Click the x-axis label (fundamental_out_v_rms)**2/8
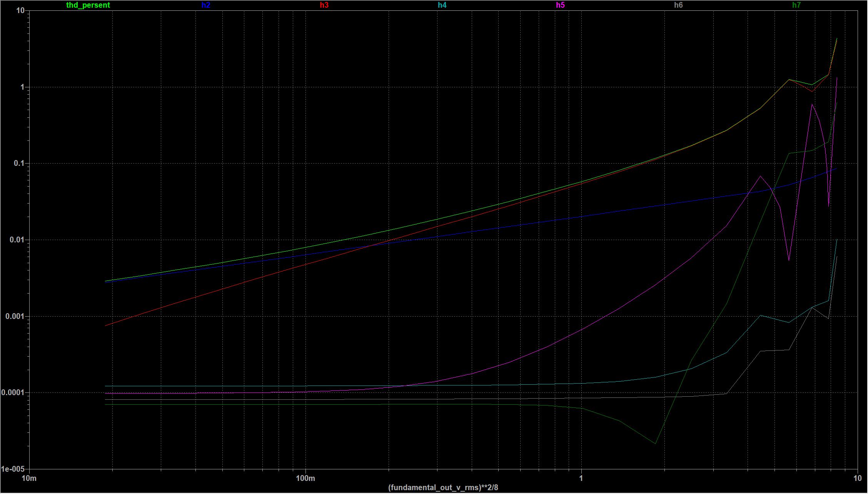 pyautogui.click(x=443, y=487)
